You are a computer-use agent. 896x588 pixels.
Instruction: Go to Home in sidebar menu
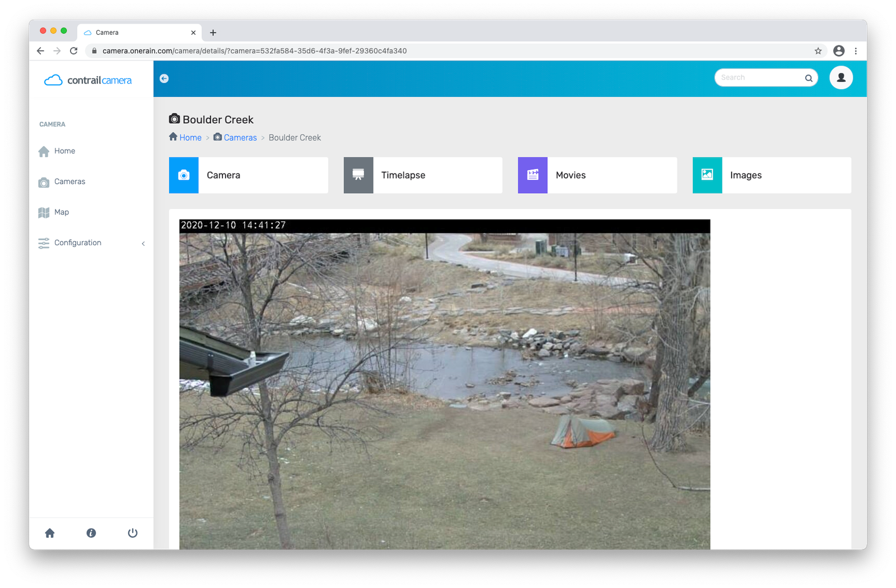(x=64, y=151)
